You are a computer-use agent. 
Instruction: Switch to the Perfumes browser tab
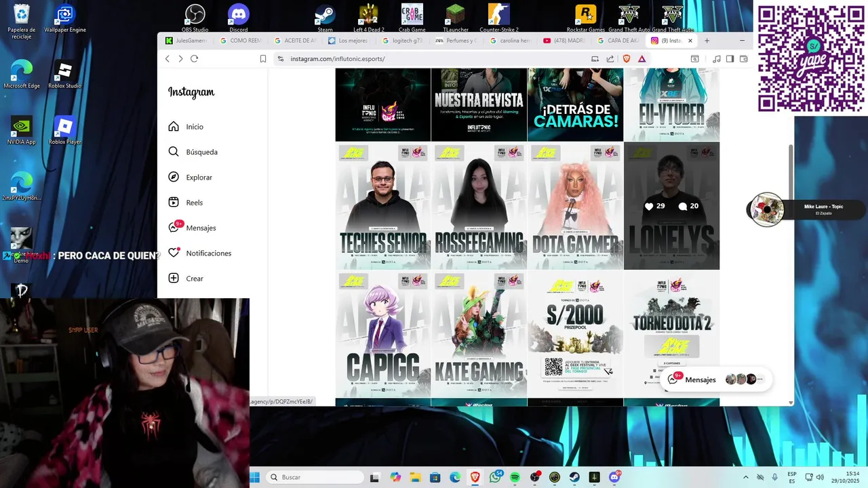click(457, 41)
